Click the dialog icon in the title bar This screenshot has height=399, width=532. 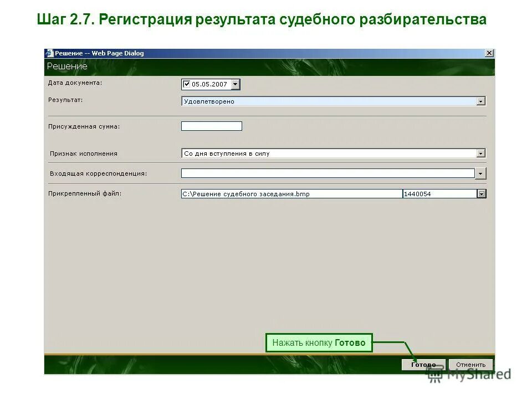pos(50,53)
